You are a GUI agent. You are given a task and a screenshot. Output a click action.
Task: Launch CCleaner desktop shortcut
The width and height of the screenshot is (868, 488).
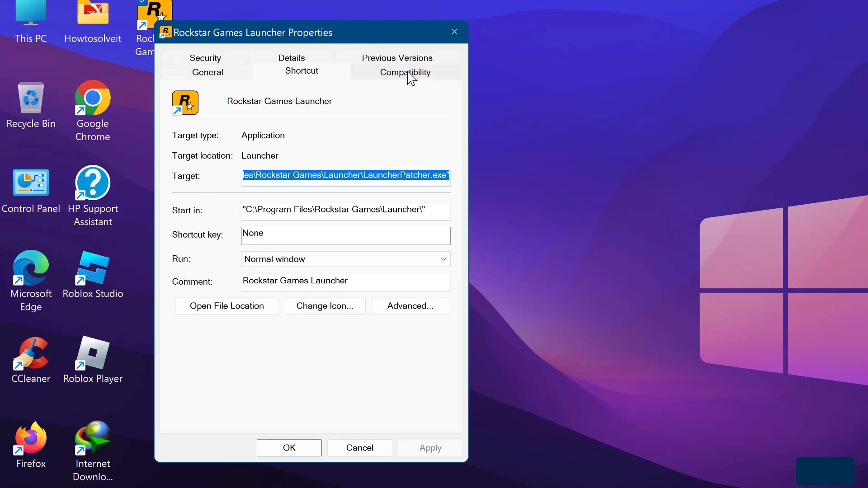[31, 360]
